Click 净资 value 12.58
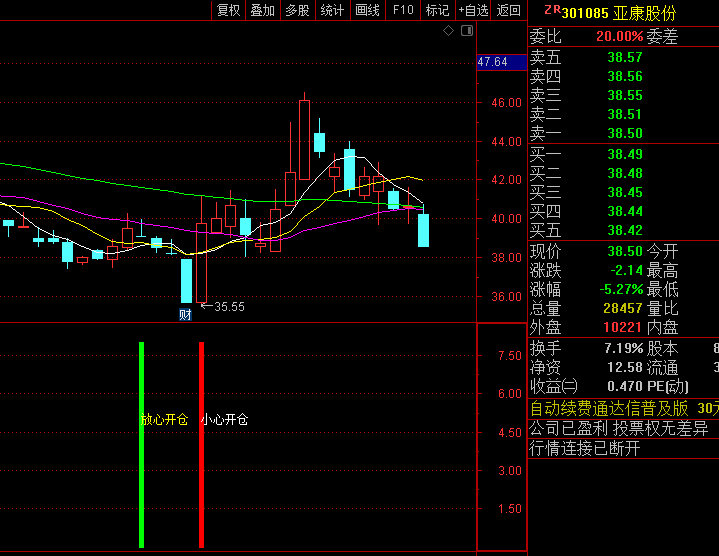719x556 pixels. (x=625, y=367)
